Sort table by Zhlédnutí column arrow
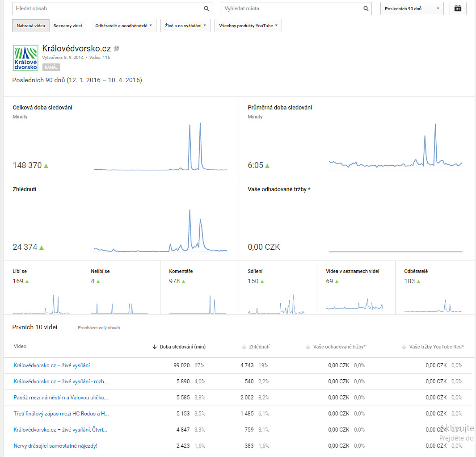 pos(244,347)
